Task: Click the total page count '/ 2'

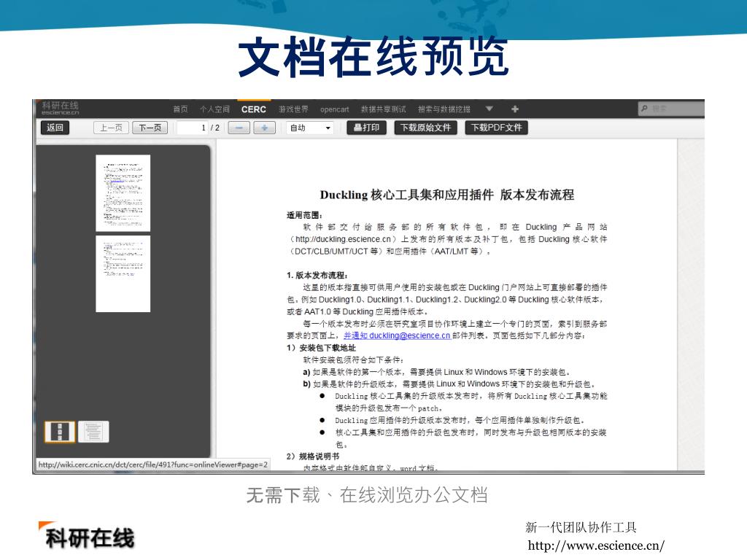Action: (215, 128)
